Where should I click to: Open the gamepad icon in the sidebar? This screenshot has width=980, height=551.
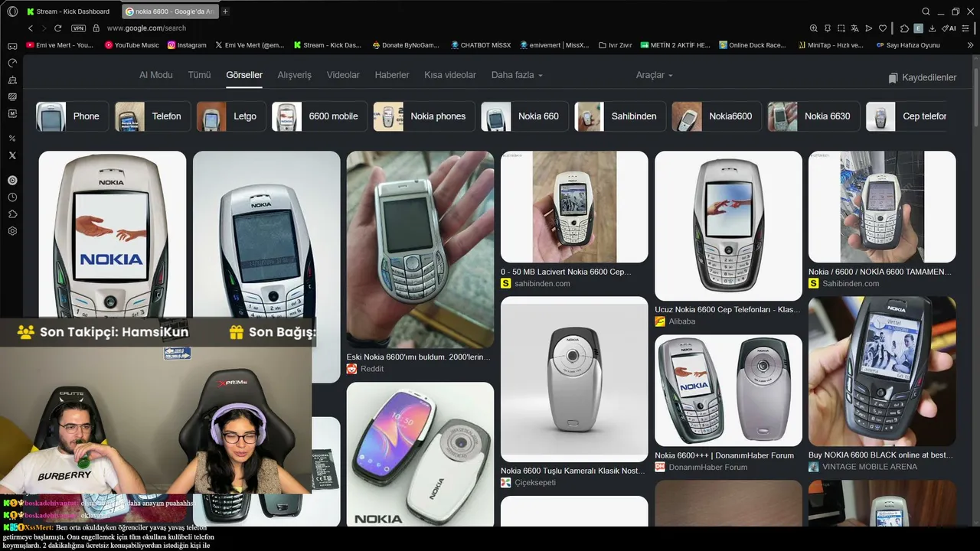coord(12,45)
